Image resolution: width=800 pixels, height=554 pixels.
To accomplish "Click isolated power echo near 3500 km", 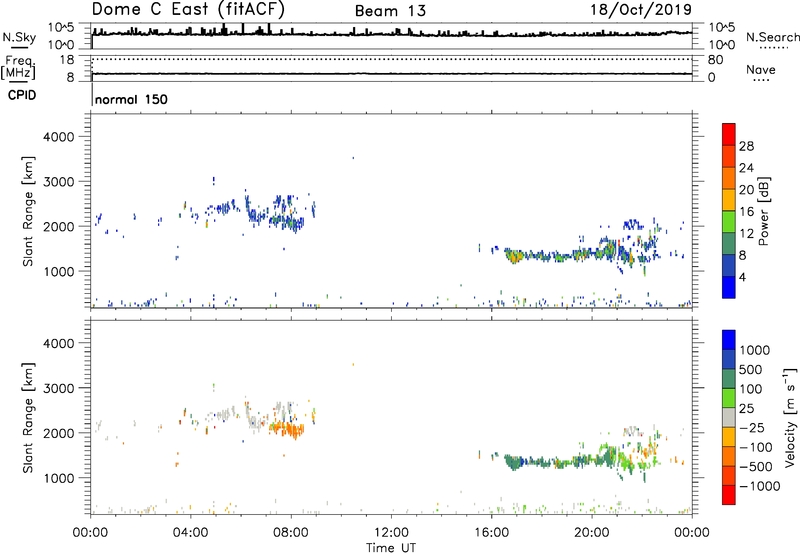I will 353,158.
